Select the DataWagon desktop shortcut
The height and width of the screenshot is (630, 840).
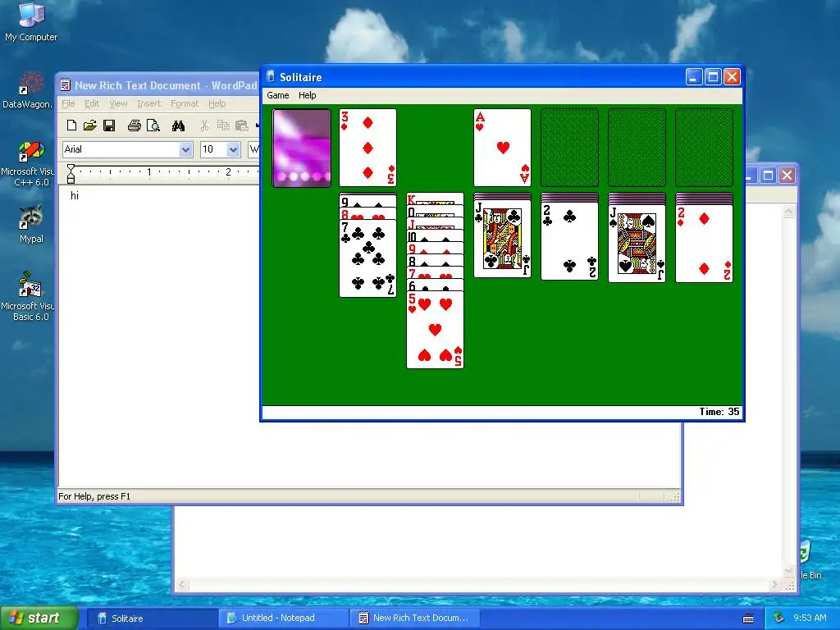27,90
